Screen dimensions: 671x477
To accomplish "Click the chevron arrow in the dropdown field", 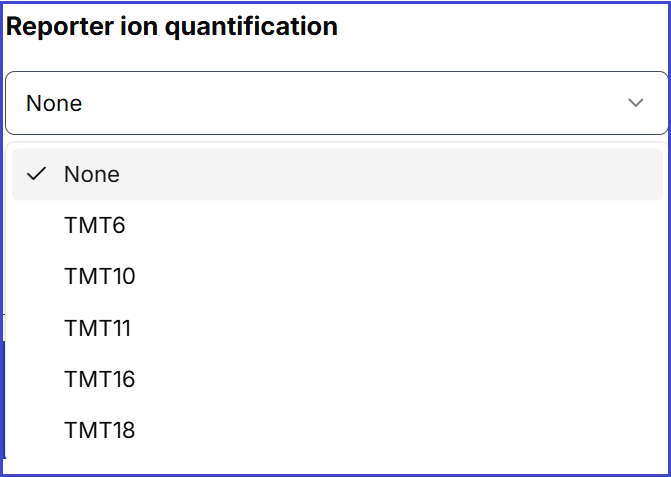I will tap(635, 103).
